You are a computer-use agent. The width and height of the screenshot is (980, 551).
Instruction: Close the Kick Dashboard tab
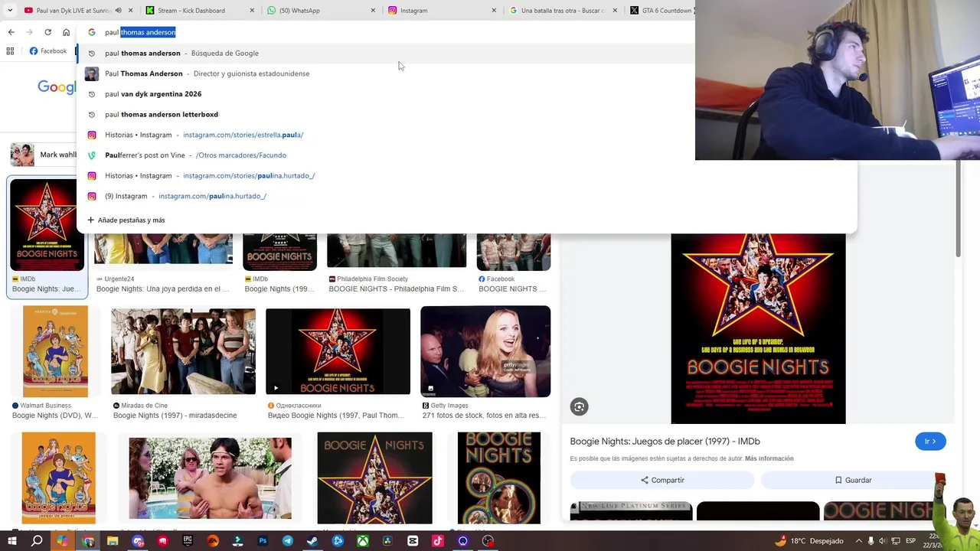pos(252,11)
